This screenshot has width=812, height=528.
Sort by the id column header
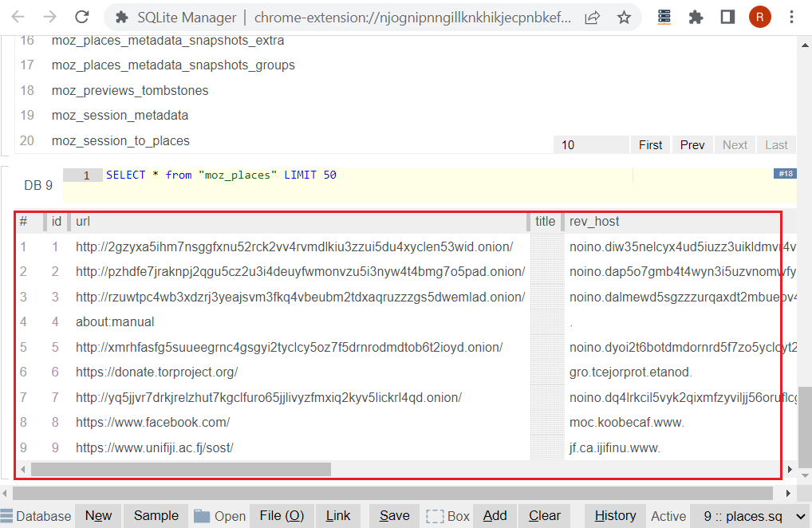pyautogui.click(x=57, y=222)
